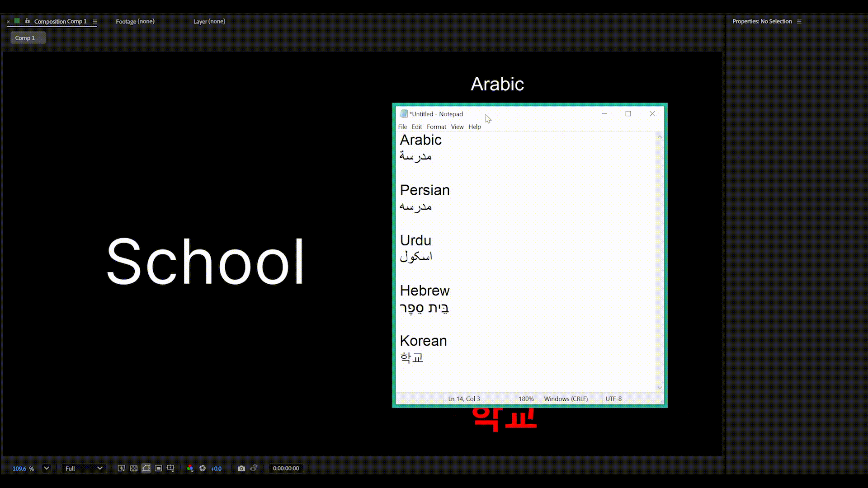Open Full resolution dropdown

coord(84,469)
